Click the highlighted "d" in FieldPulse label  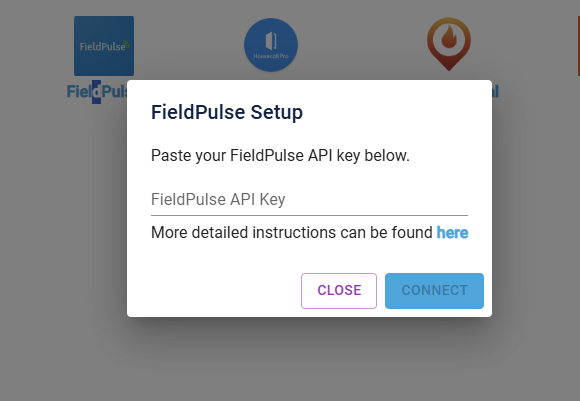point(97,92)
